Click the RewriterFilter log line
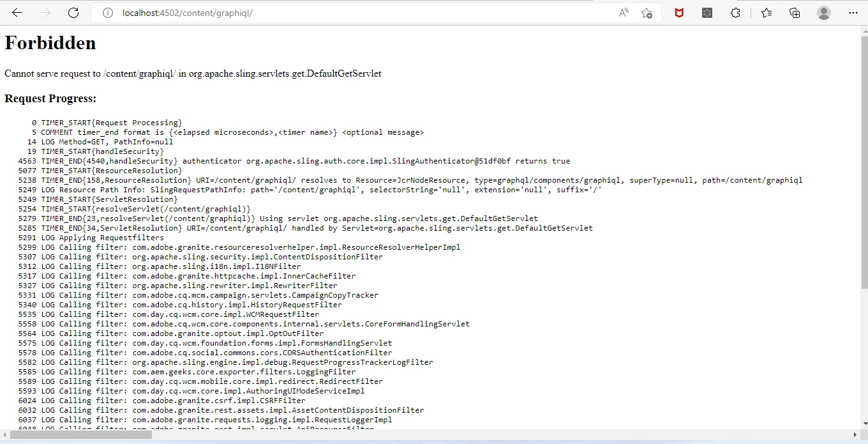The height and width of the screenshot is (444, 868). coord(178,286)
